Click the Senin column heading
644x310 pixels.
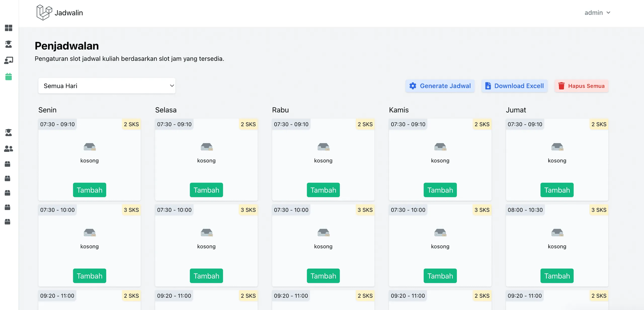(x=47, y=110)
